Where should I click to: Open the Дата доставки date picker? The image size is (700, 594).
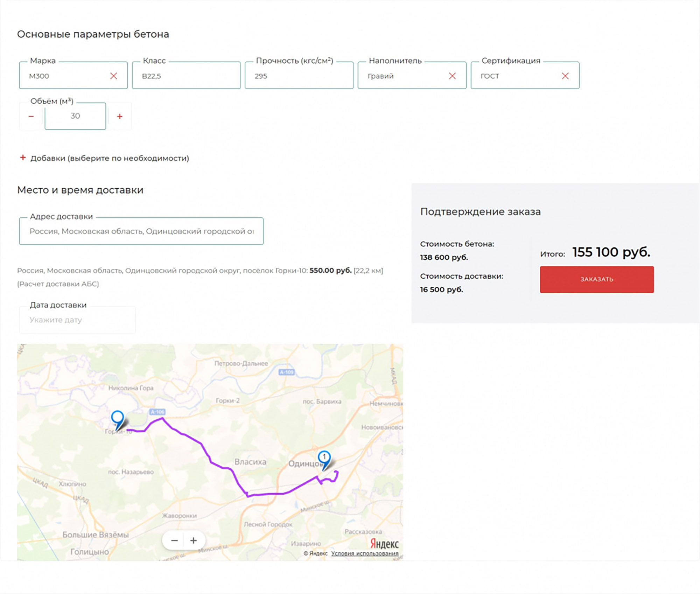pos(77,320)
